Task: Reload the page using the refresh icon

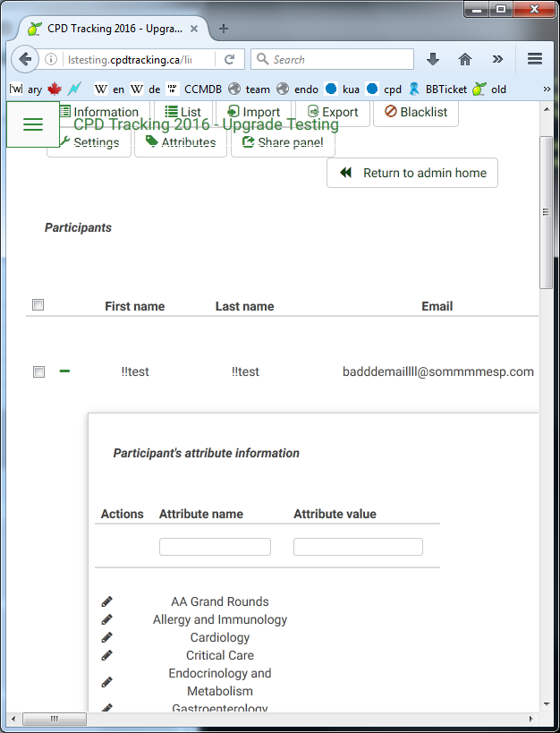Action: click(229, 59)
